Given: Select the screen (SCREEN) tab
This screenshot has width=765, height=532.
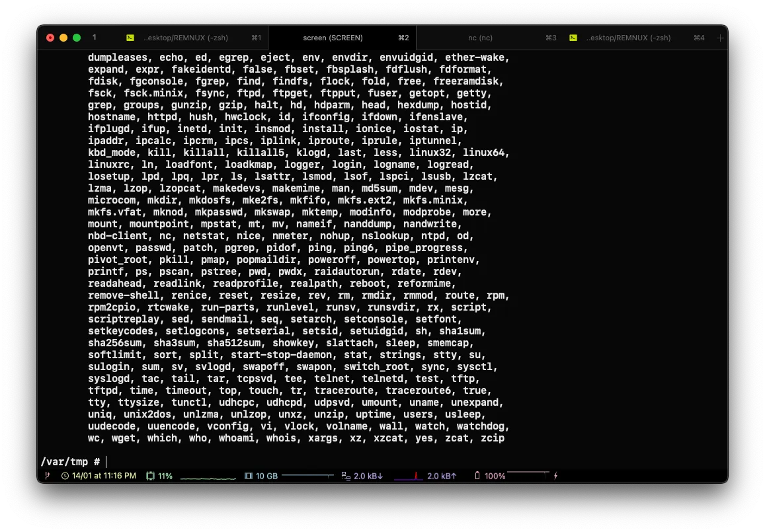Looking at the screenshot, I should [333, 38].
